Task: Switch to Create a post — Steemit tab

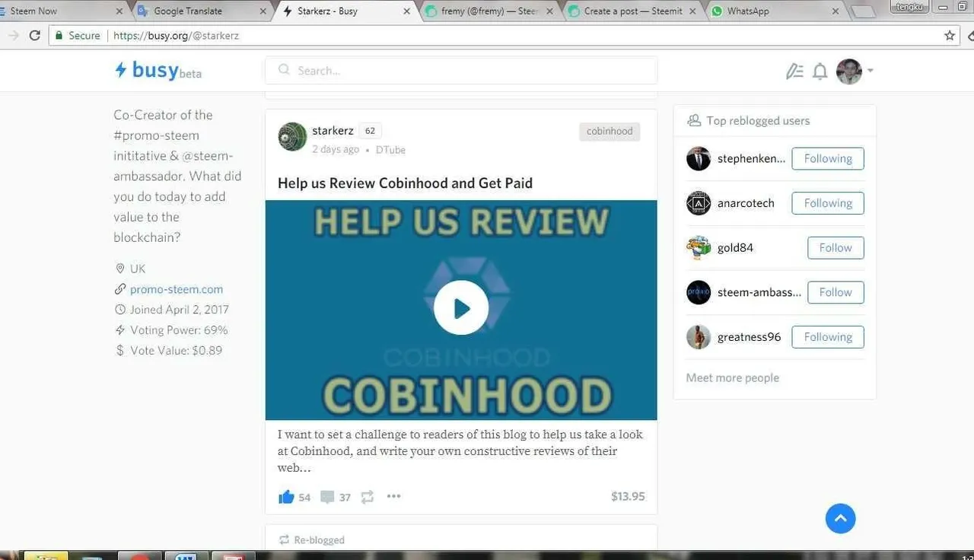Action: 633,11
